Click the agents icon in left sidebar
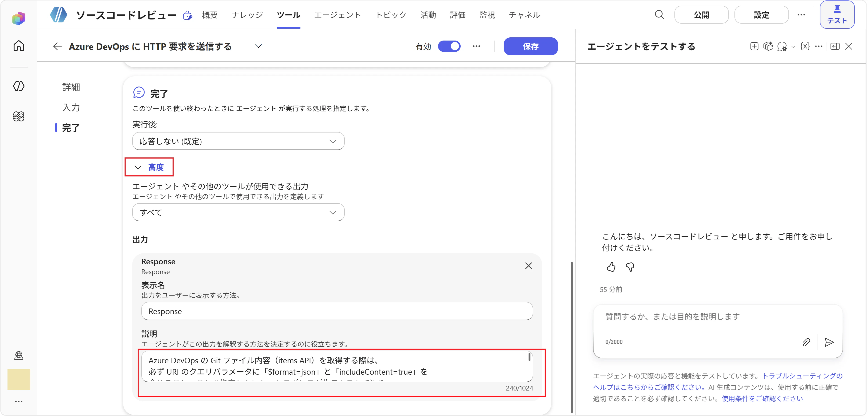Image resolution: width=868 pixels, height=417 pixels. (x=19, y=86)
